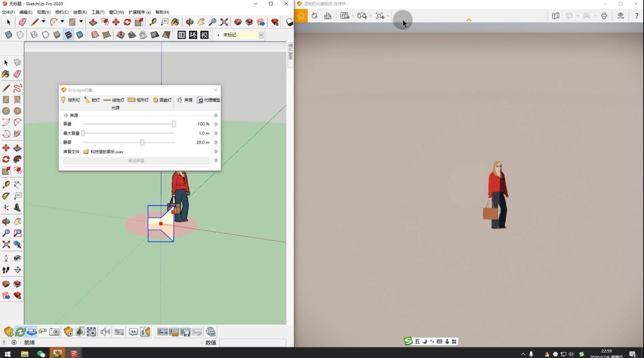Open the 相机(C) menu
The height and width of the screenshot is (358, 644).
[x=62, y=12]
